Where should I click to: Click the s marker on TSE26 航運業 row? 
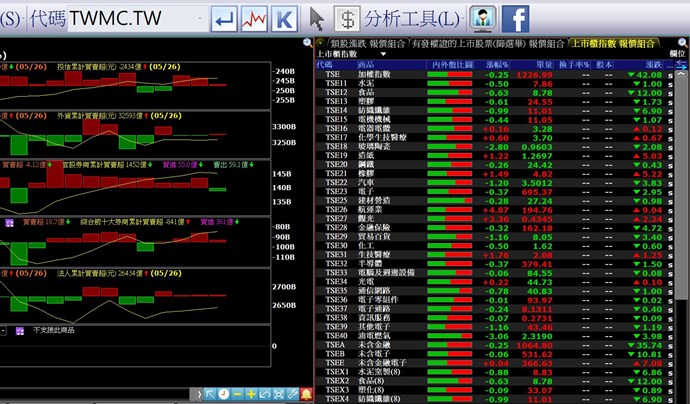click(x=670, y=210)
